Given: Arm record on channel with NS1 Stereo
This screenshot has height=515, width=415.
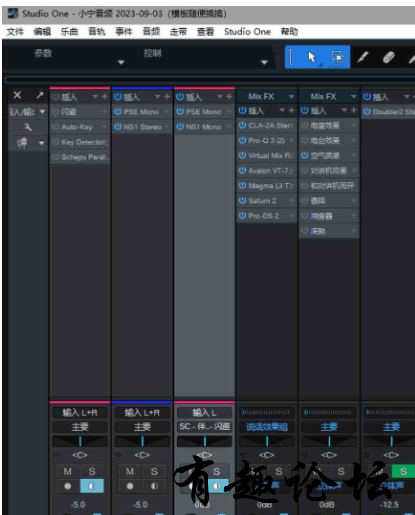Looking at the screenshot, I should (130, 486).
